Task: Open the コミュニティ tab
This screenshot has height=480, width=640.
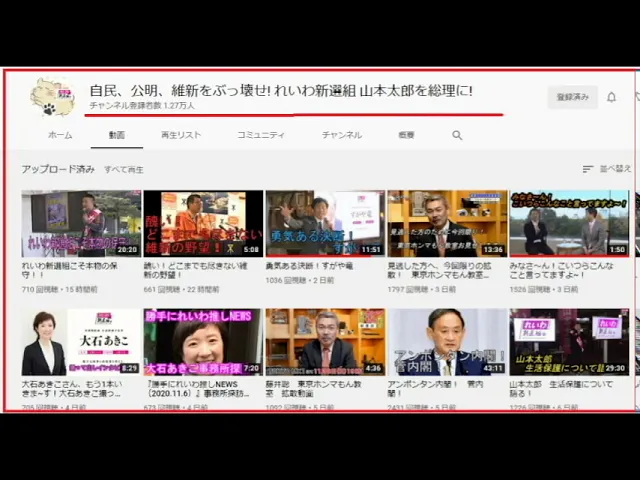Action: pos(261,135)
